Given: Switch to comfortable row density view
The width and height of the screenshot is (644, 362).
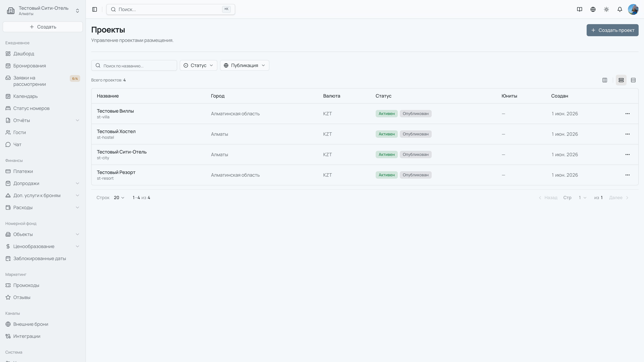Looking at the screenshot, I should tap(621, 80).
